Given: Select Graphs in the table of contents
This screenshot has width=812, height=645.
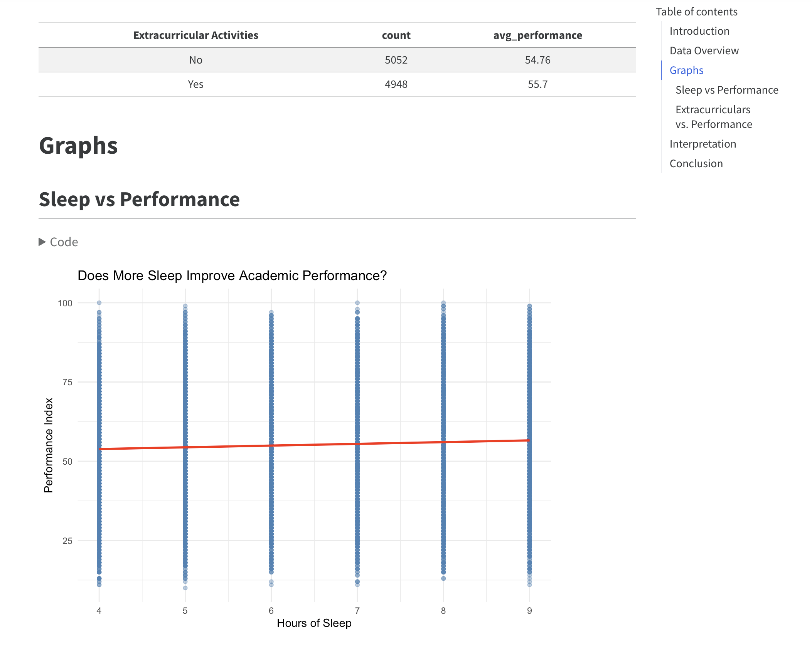Looking at the screenshot, I should coord(686,70).
